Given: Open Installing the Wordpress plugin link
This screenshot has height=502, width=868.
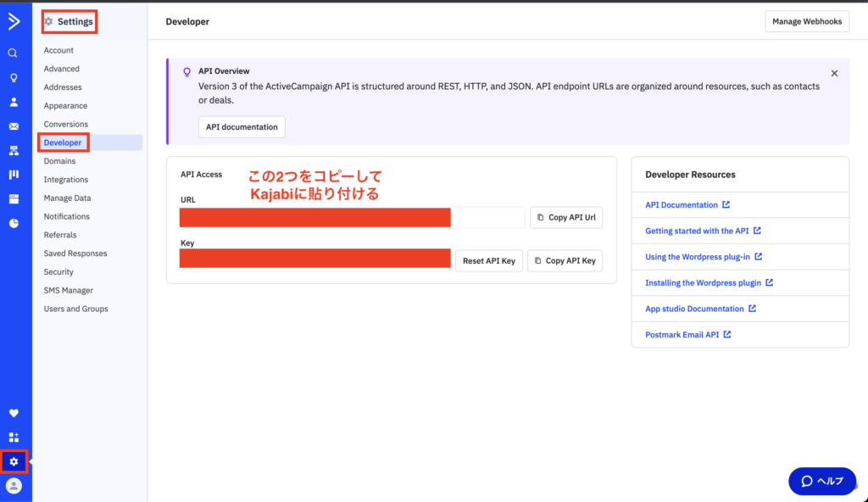Looking at the screenshot, I should (x=703, y=283).
